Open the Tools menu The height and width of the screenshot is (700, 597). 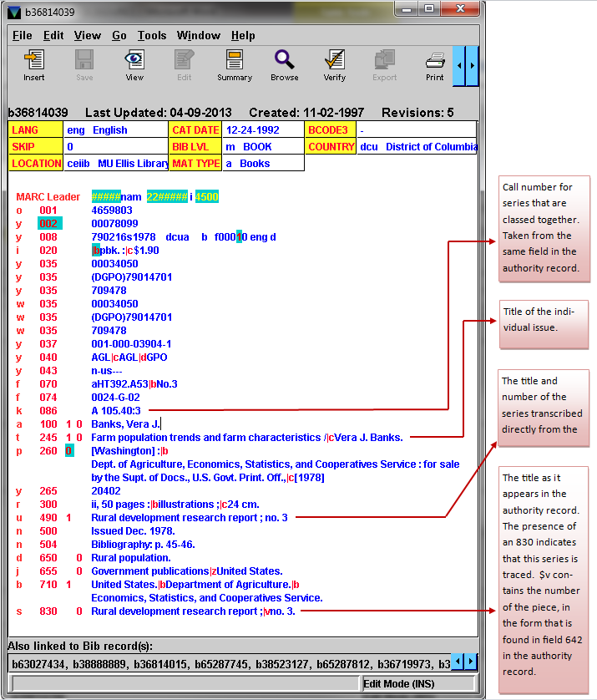152,36
